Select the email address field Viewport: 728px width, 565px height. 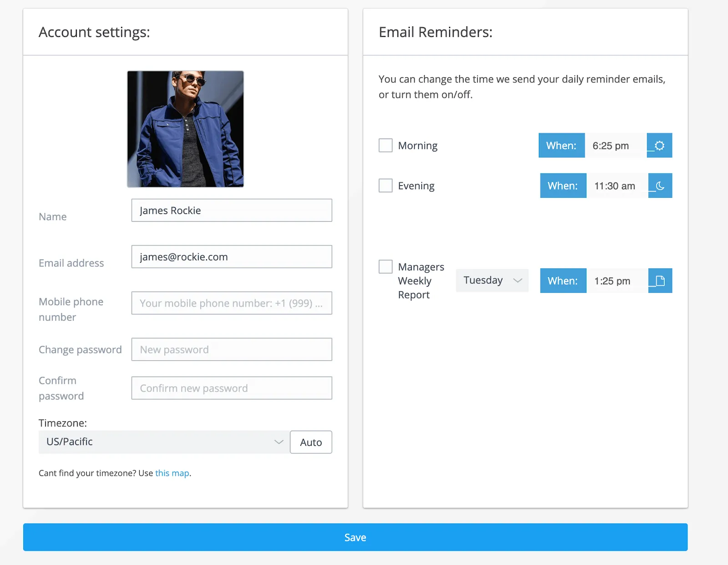tap(232, 257)
